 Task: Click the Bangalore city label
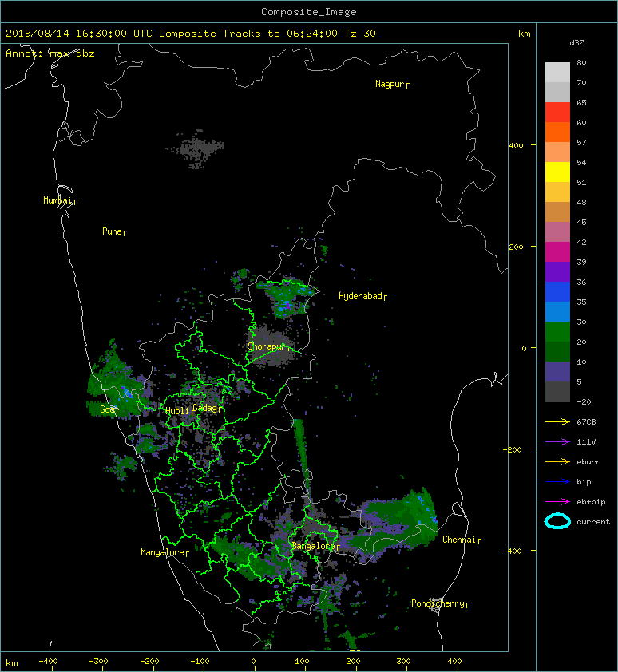click(x=313, y=546)
